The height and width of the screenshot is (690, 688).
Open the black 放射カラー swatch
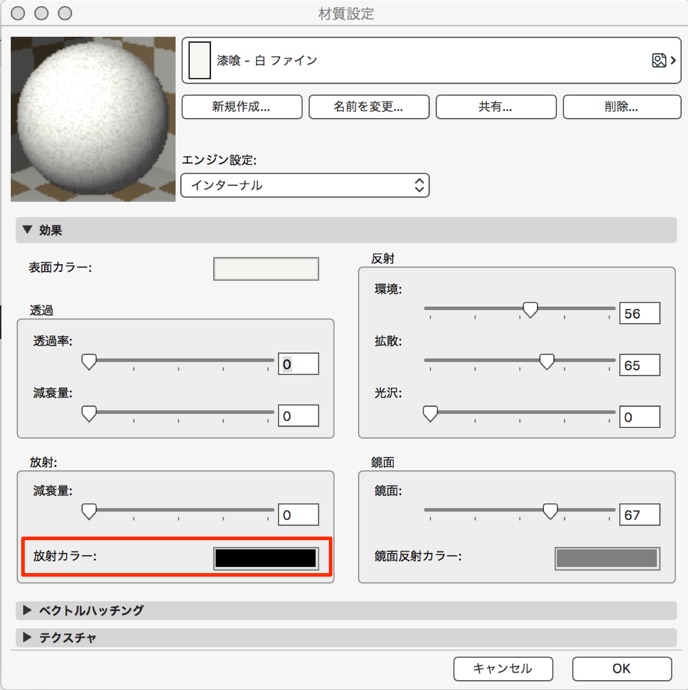pyautogui.click(x=266, y=558)
